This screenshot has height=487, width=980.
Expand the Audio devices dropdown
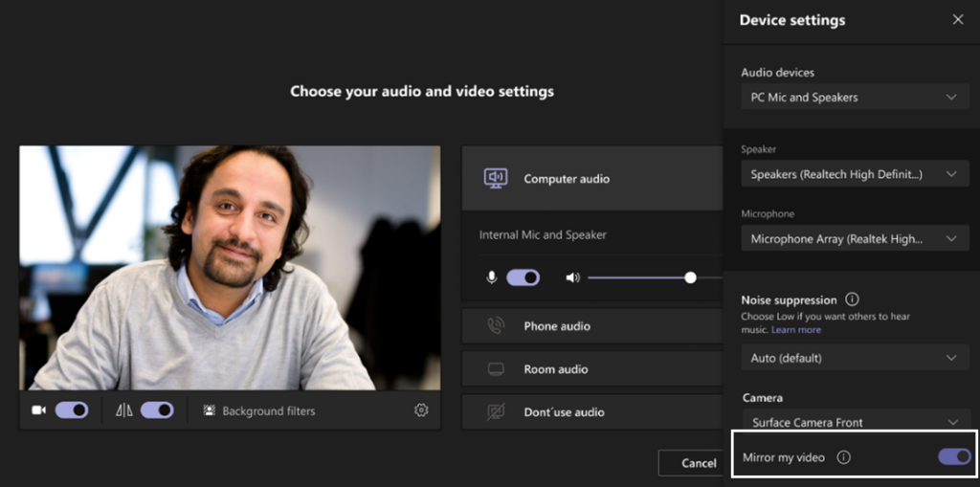(854, 98)
